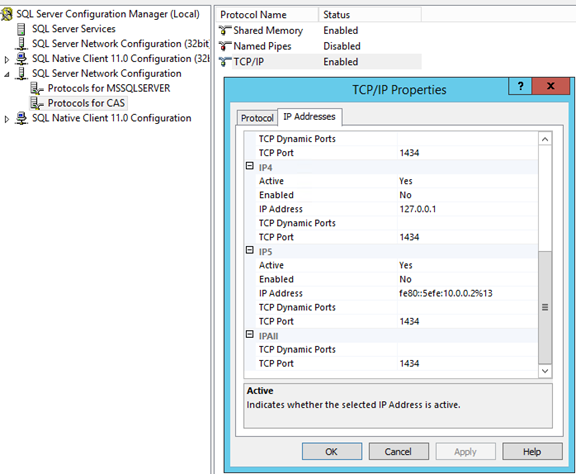Collapse the IP5 section

point(250,250)
